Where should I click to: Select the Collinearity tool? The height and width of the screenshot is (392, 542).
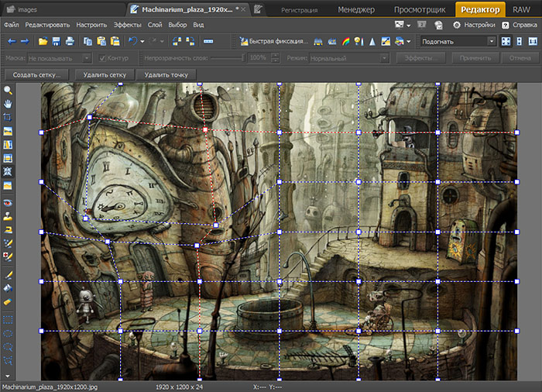point(8,145)
